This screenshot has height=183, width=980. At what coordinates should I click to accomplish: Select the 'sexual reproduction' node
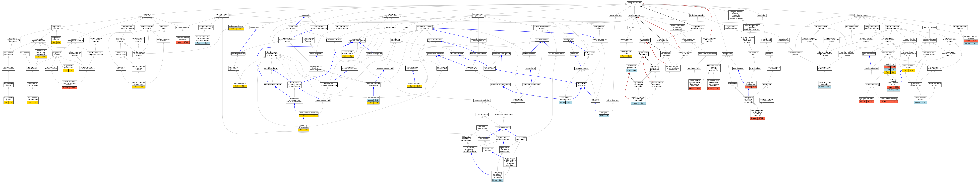click(257, 27)
